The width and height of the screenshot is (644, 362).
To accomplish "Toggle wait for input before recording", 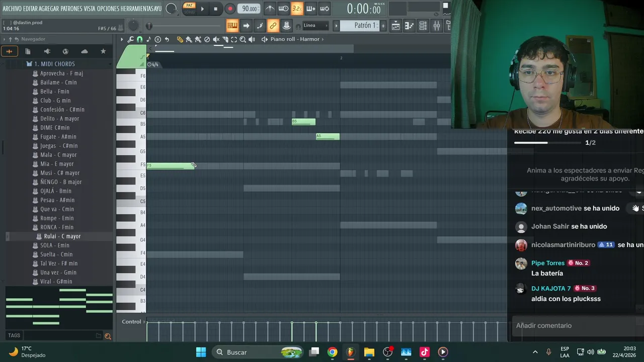I will pyautogui.click(x=284, y=9).
